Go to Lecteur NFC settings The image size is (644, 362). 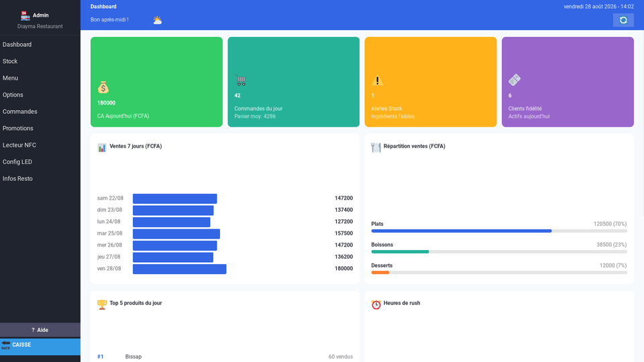40,145
